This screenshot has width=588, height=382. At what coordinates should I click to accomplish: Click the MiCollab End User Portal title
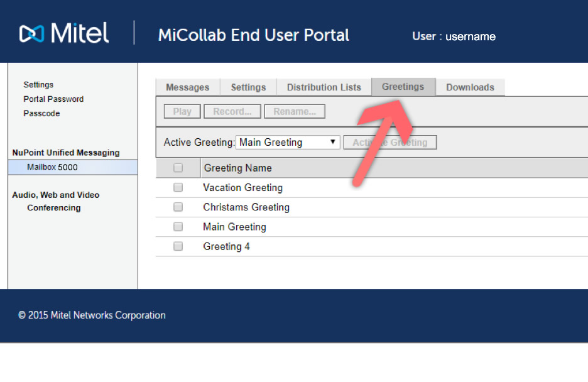254,35
